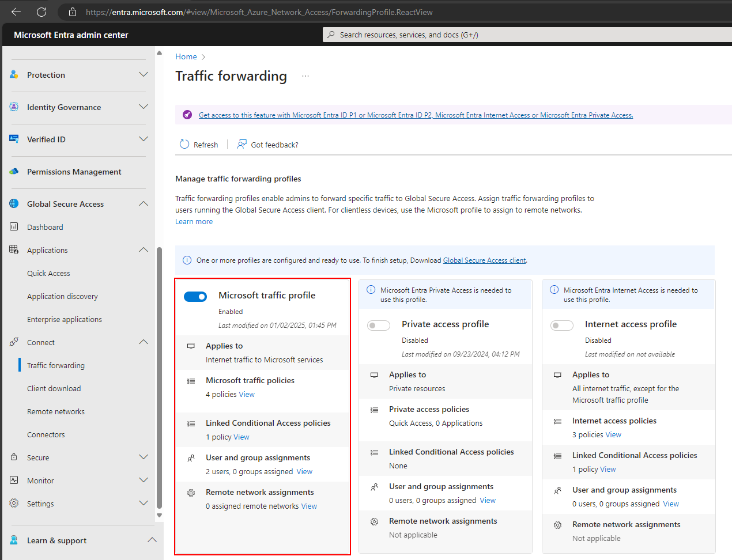Open Quick Access in sidebar
Viewport: 732px width, 560px height.
48,273
